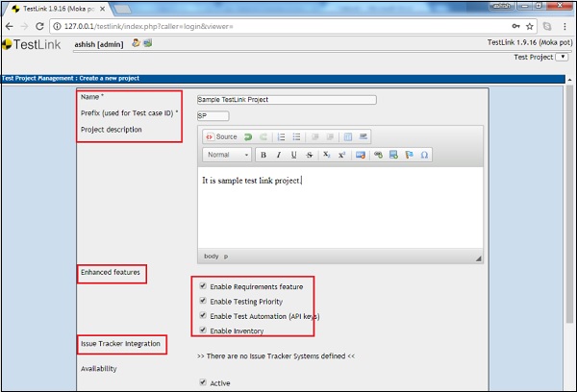Uncheck Enable Requirements feature
Screen dimensions: 577x392
tap(203, 285)
